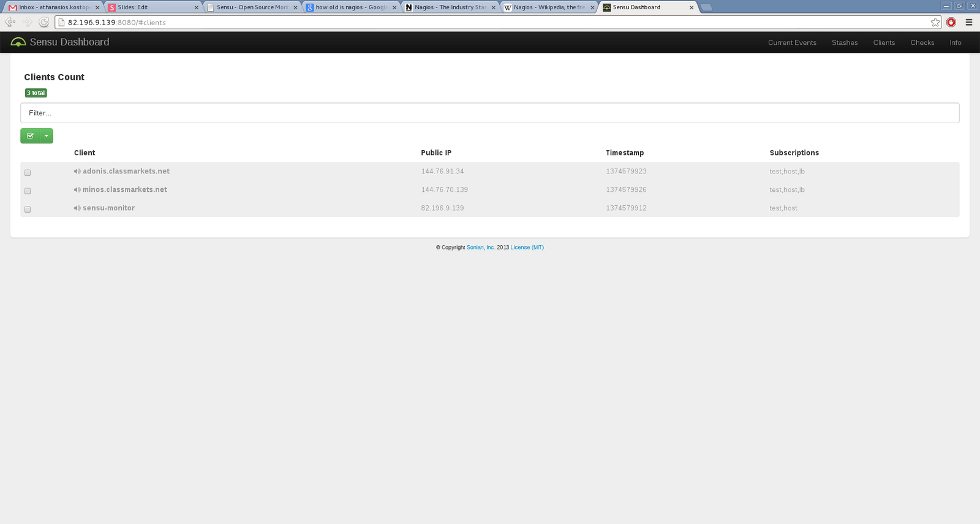Click subscriptions test,host of sensu-monitor

[x=783, y=208]
